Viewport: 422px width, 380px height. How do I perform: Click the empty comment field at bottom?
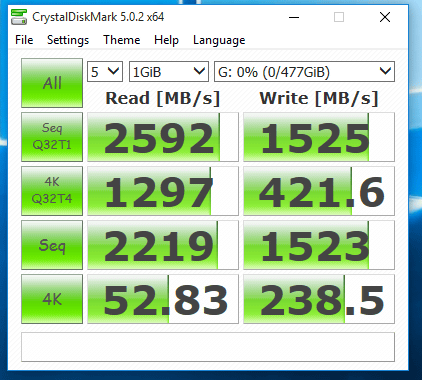tap(208, 347)
